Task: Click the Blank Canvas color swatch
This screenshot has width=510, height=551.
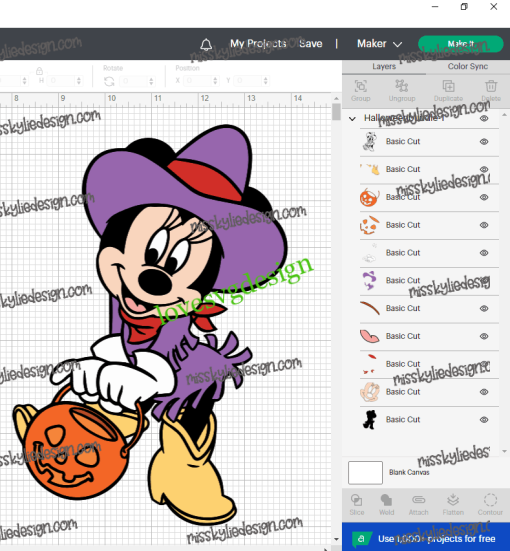Action: (365, 473)
